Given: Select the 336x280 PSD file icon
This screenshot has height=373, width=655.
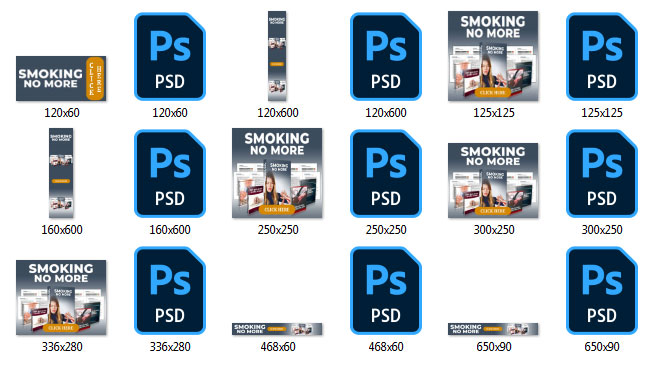Looking at the screenshot, I should [x=170, y=290].
